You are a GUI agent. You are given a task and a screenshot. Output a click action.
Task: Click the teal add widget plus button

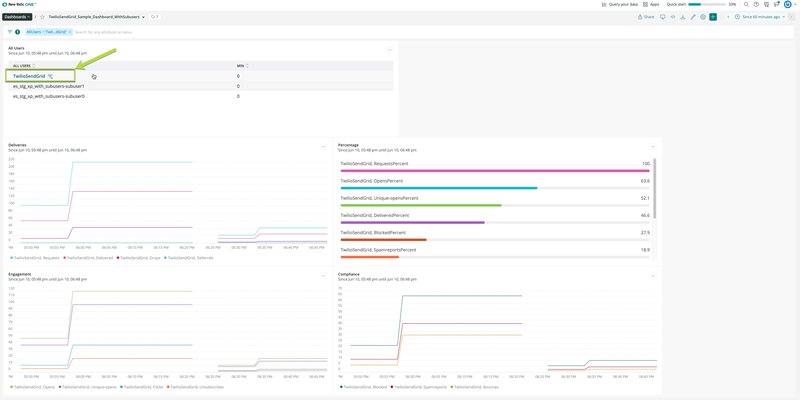coord(713,17)
